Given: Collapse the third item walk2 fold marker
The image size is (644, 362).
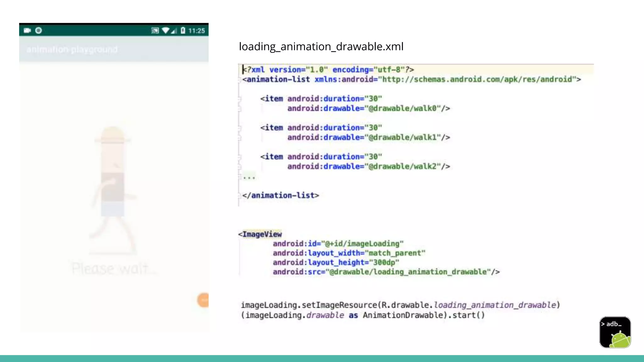Looking at the screenshot, I should (240, 157).
